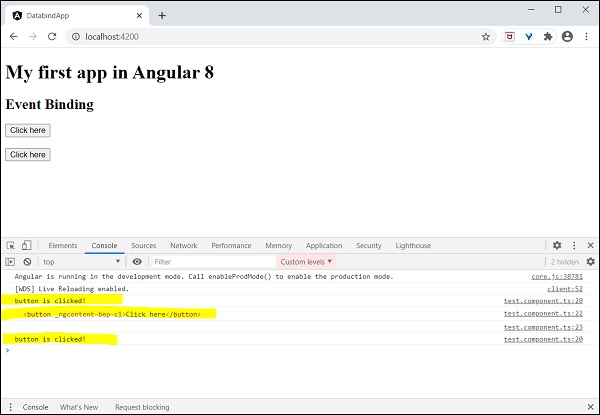Open the Memory tab
Screen dimensions: 600x415
[279, 246]
